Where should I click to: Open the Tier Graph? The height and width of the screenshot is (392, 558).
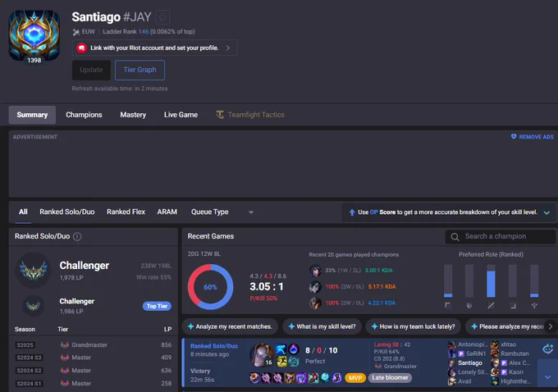click(x=139, y=70)
